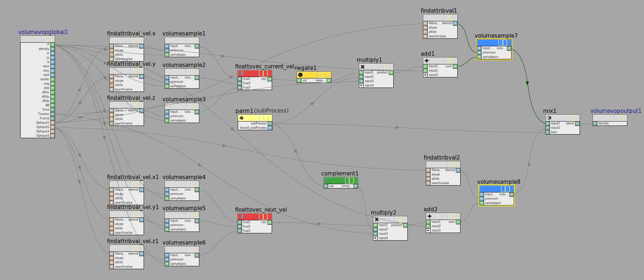Click the negate1 node's minus circle icon

tap(300, 75)
